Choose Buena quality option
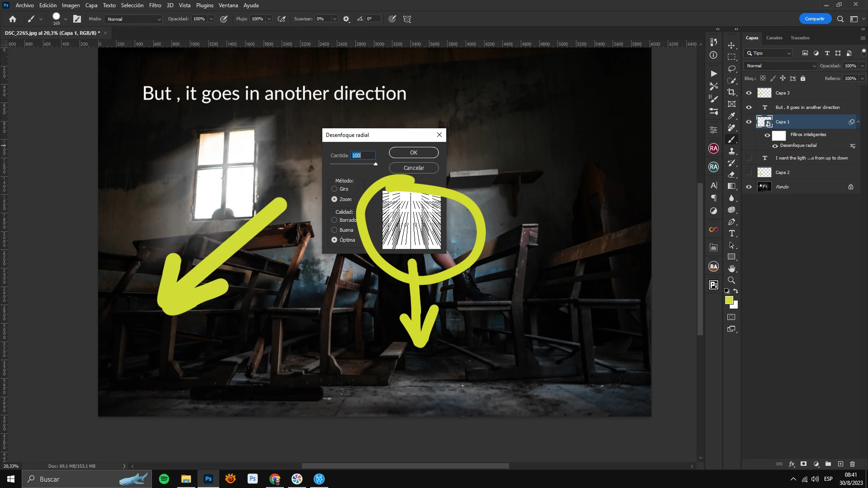The width and height of the screenshot is (868, 488). pyautogui.click(x=335, y=230)
